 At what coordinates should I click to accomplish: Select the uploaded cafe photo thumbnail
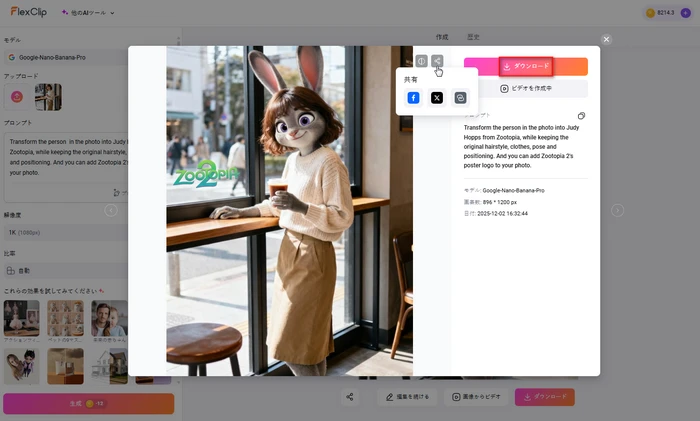coord(48,97)
